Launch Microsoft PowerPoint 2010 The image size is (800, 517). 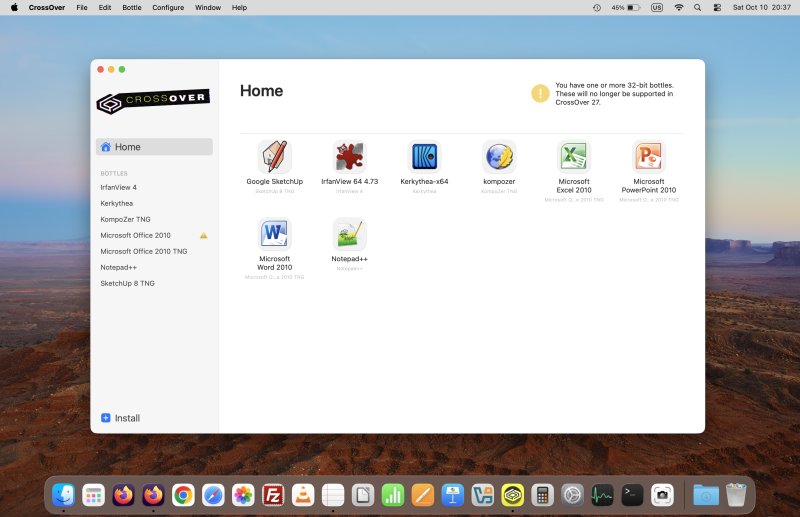649,157
